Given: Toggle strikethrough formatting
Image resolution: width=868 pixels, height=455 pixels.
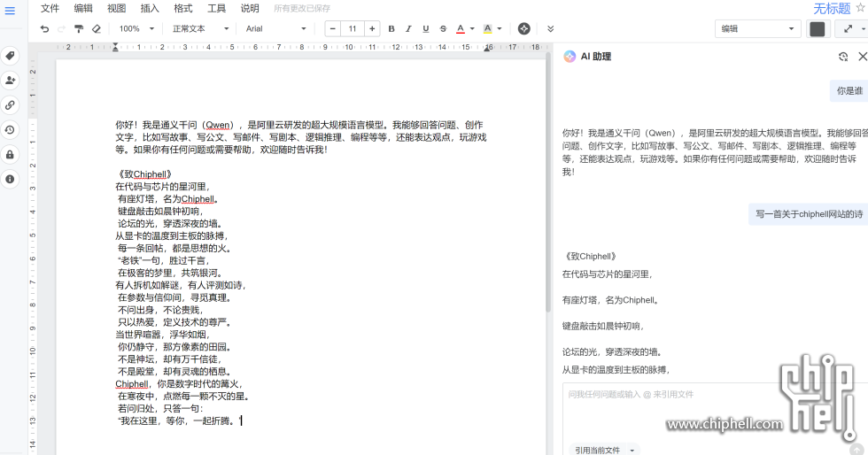Looking at the screenshot, I should (x=443, y=29).
